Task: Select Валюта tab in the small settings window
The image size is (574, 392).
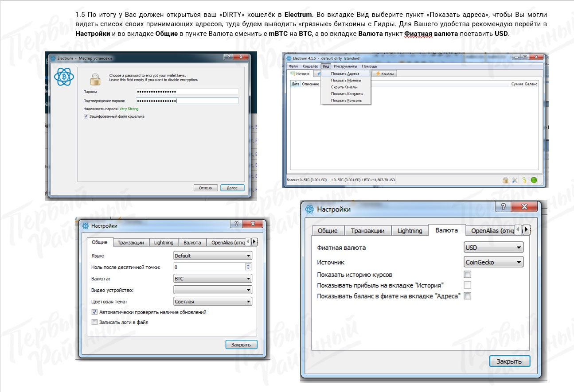Action: [192, 242]
